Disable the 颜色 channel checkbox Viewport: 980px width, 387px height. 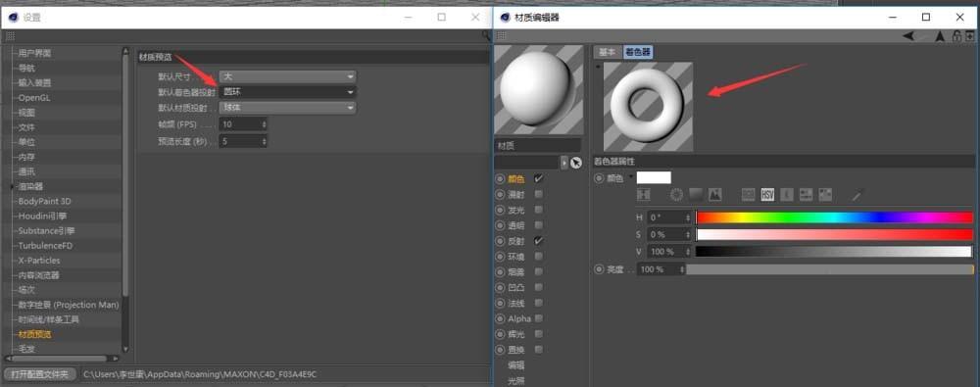[539, 179]
